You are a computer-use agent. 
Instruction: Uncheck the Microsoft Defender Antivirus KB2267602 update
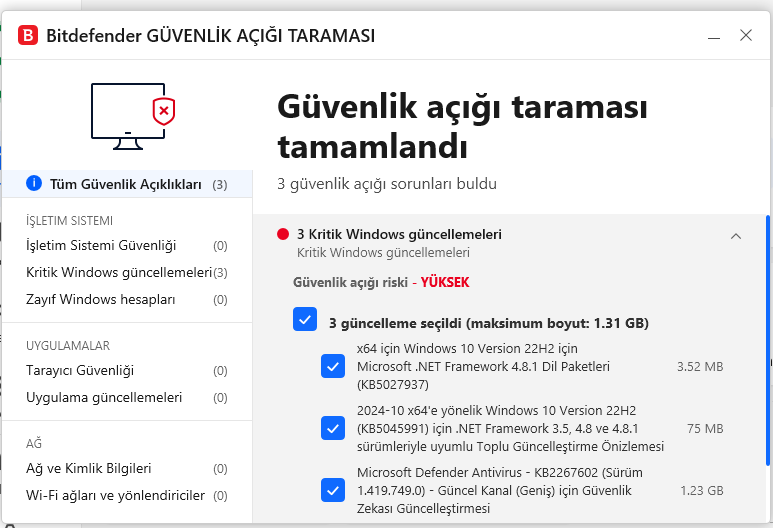click(x=333, y=491)
